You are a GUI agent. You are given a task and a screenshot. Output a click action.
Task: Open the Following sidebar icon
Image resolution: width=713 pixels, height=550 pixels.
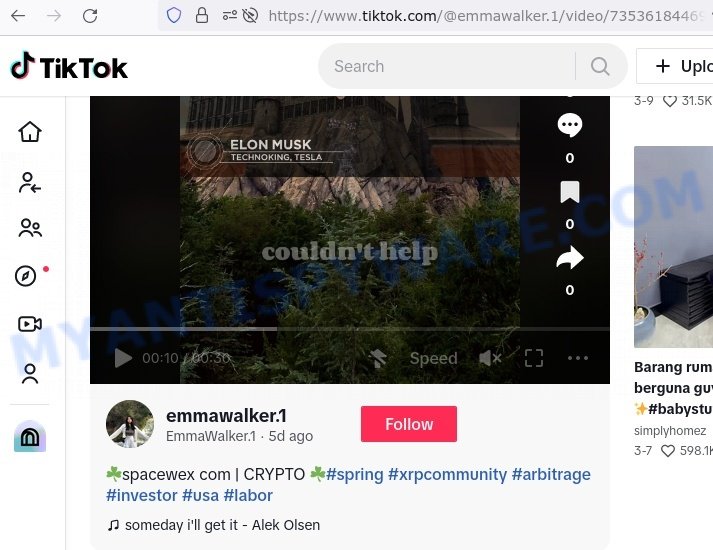tap(30, 183)
